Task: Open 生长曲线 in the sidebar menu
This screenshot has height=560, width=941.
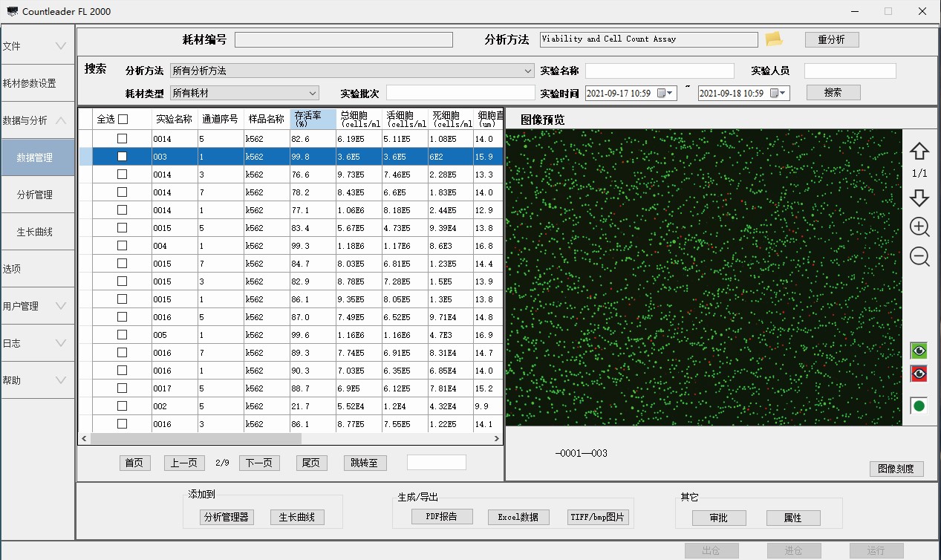Action: coord(35,232)
